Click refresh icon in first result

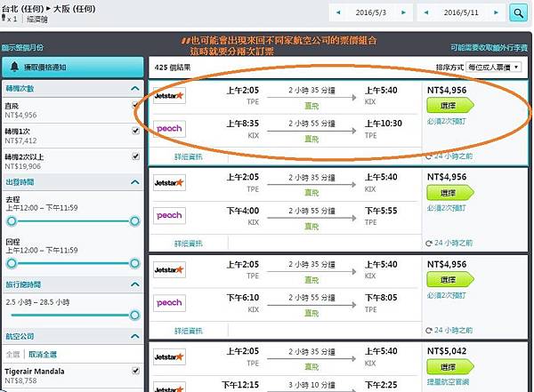pos(429,156)
